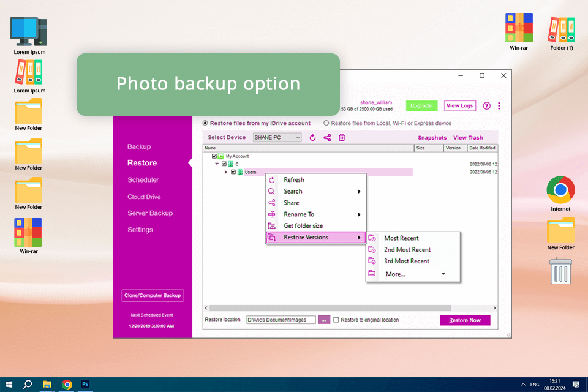
Task: Click the Restore location path field
Action: coord(281,320)
